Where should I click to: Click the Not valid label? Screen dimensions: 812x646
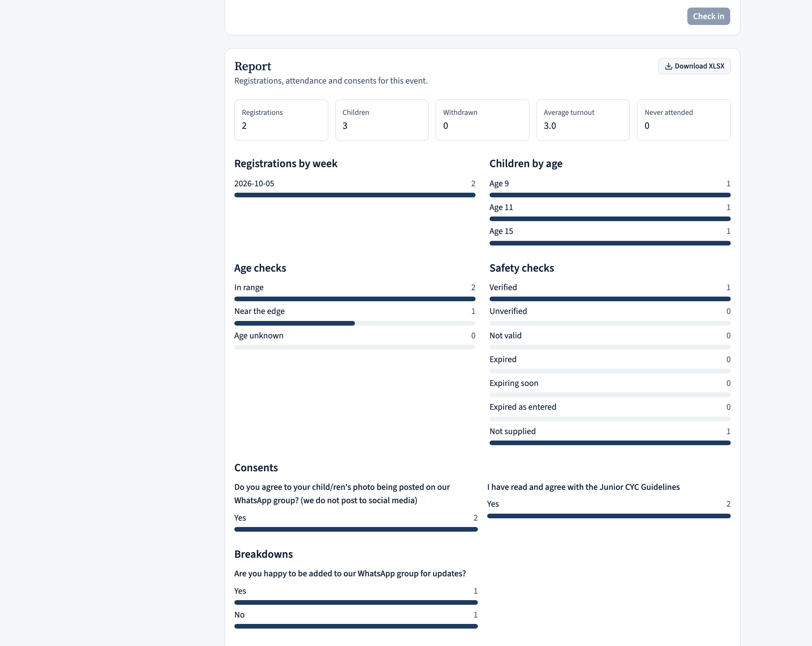(505, 335)
